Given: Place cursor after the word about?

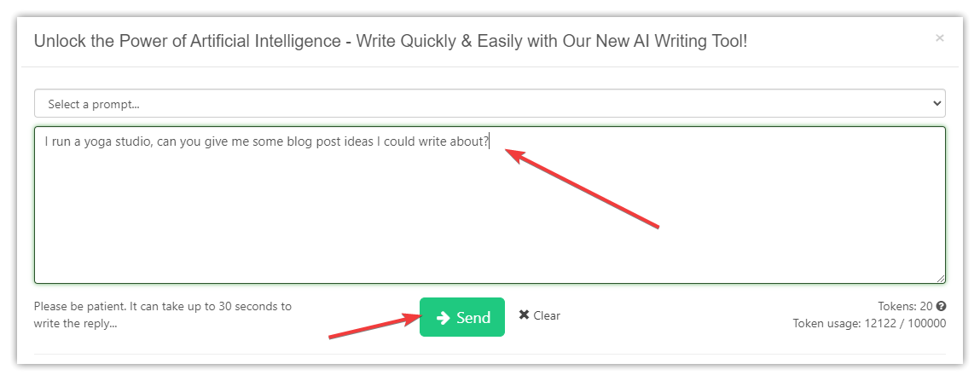Looking at the screenshot, I should point(490,141).
